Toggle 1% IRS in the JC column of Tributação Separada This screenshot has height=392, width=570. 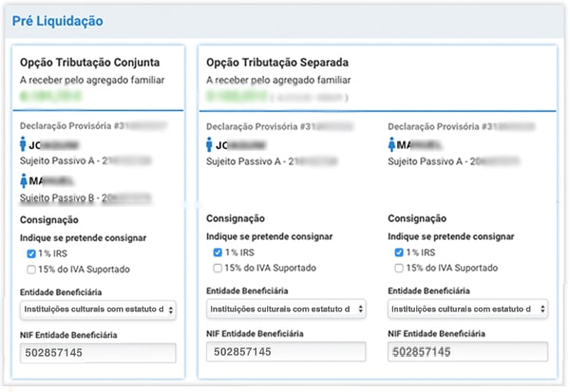[218, 252]
